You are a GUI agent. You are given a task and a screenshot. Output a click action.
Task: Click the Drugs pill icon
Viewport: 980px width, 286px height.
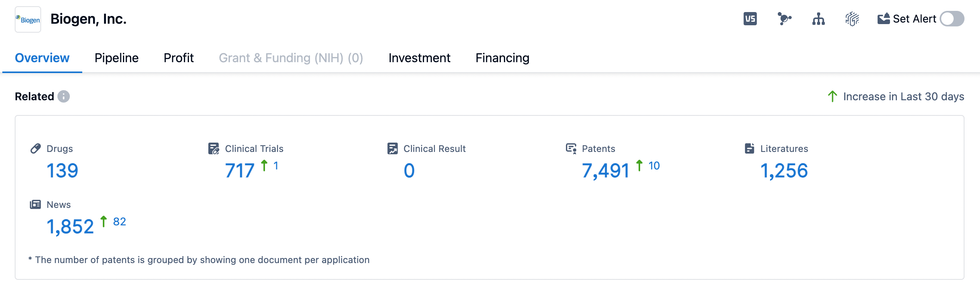pyautogui.click(x=36, y=148)
